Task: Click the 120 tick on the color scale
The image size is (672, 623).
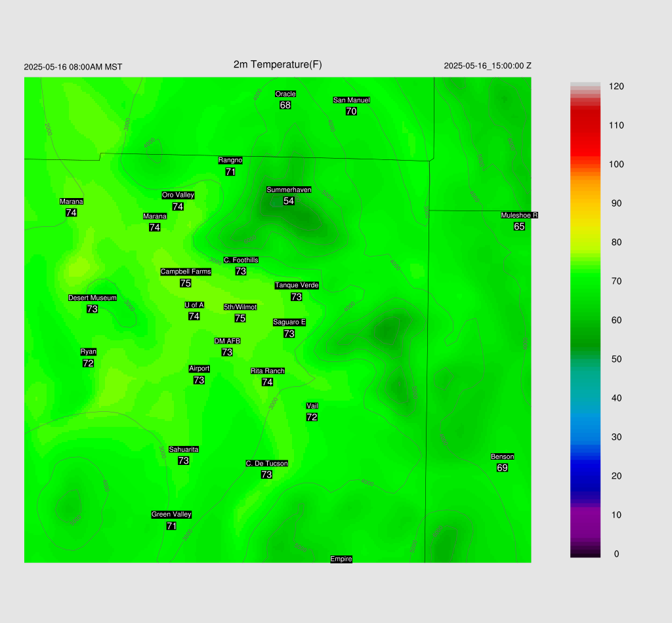Action: [x=616, y=86]
